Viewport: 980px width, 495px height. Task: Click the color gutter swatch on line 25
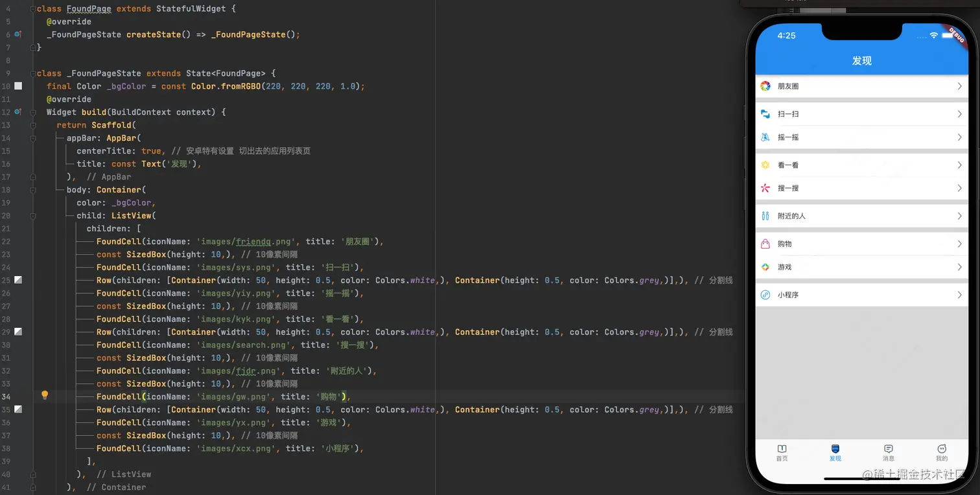click(x=18, y=280)
